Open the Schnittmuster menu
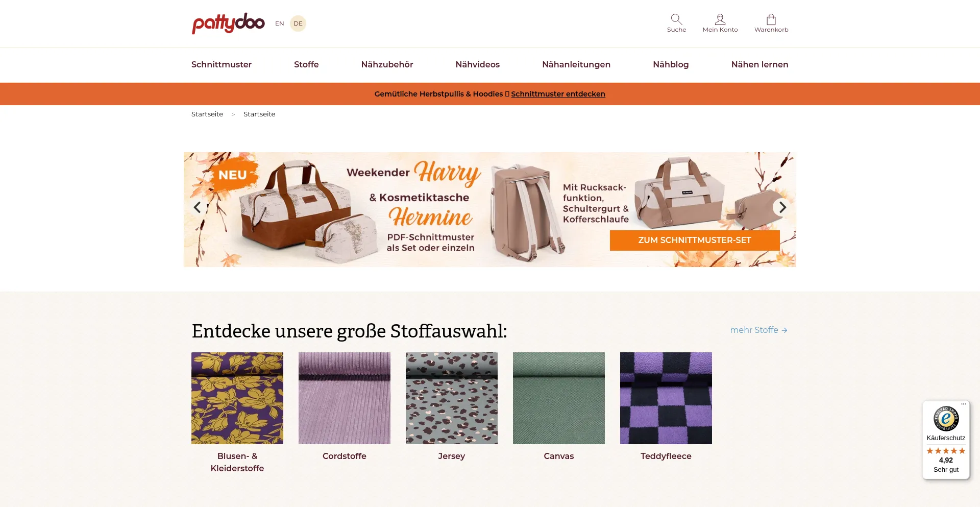 [222, 64]
